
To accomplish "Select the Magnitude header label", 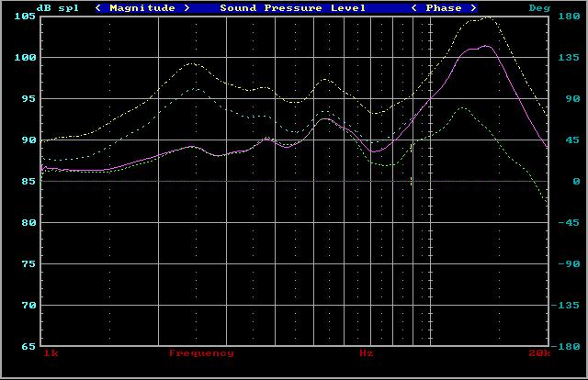I will tap(142, 8).
